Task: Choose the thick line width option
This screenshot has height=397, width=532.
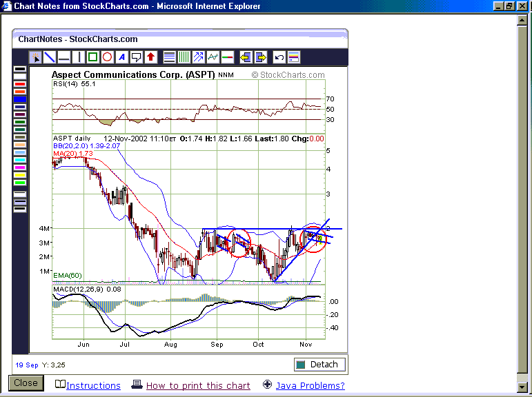Action: (20, 209)
